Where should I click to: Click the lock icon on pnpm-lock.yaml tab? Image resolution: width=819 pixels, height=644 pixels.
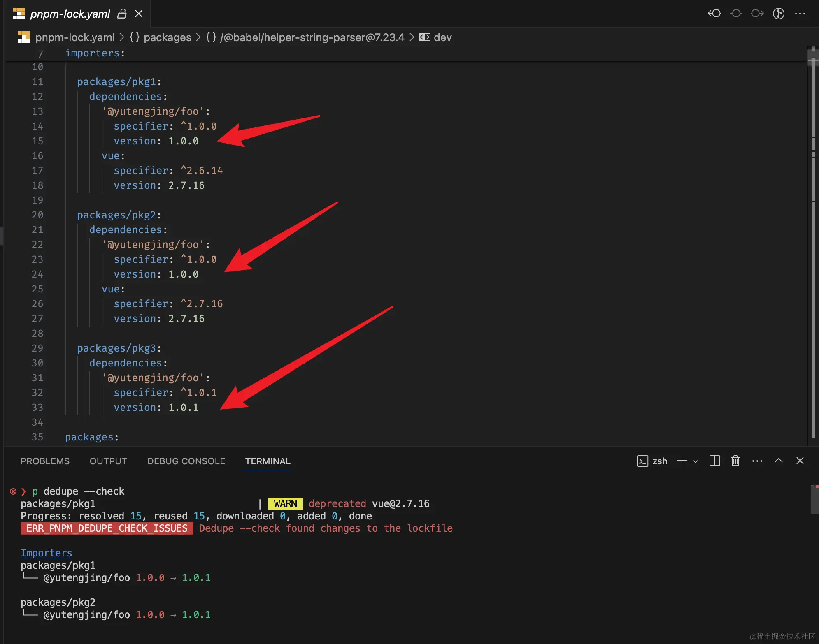click(122, 14)
